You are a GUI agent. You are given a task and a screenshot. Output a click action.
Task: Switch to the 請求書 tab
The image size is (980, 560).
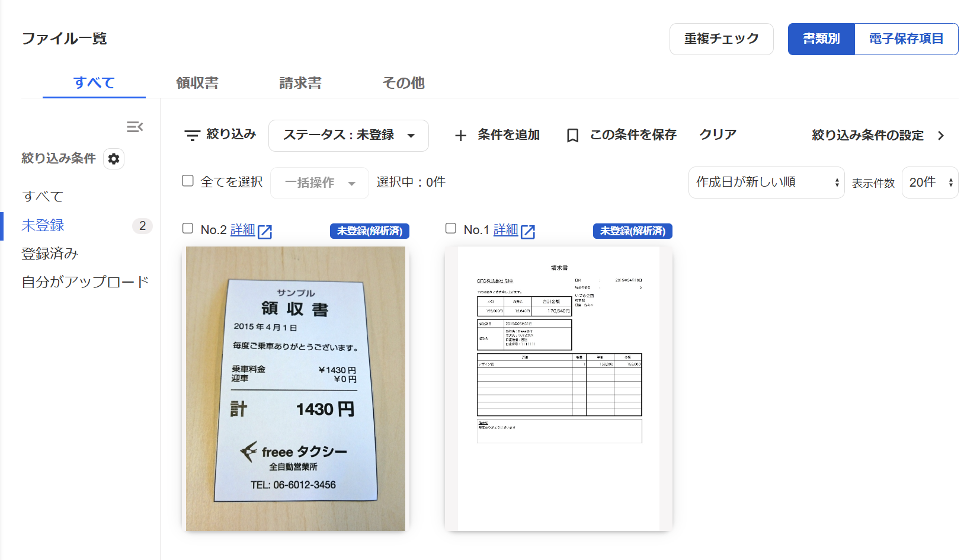pos(300,83)
